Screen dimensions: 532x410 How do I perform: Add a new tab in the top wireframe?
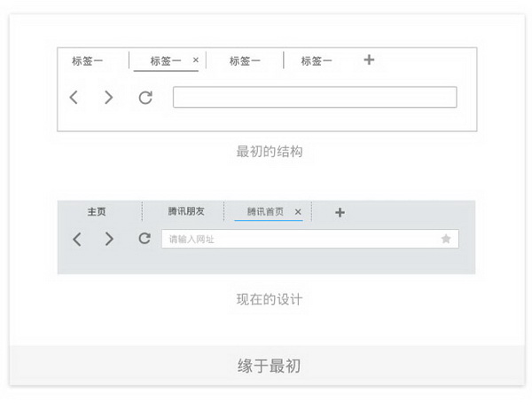(369, 59)
